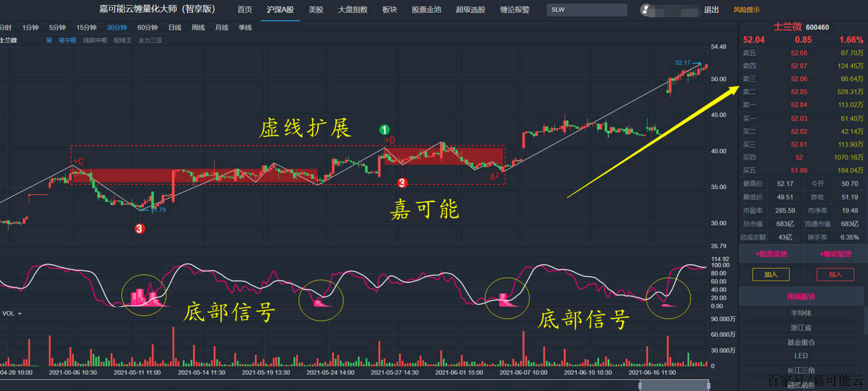Enable the 线段中枢 overlay
Image resolution: width=868 pixels, height=391 pixels.
[x=95, y=40]
